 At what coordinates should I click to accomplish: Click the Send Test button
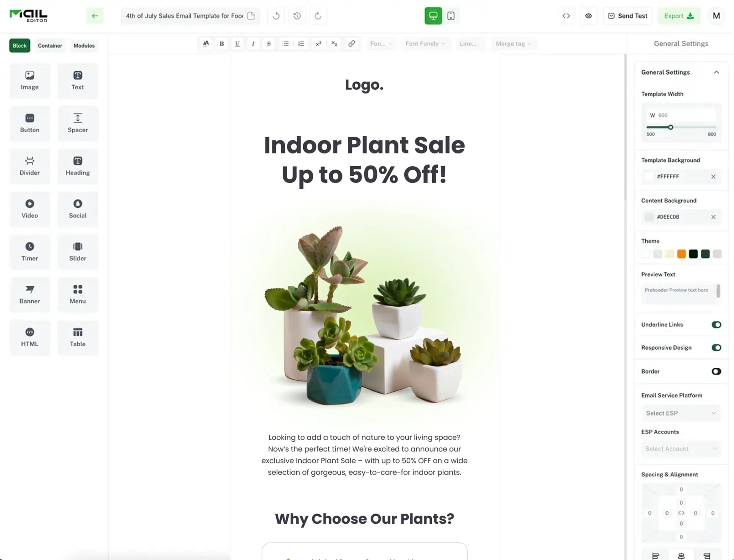tap(627, 16)
